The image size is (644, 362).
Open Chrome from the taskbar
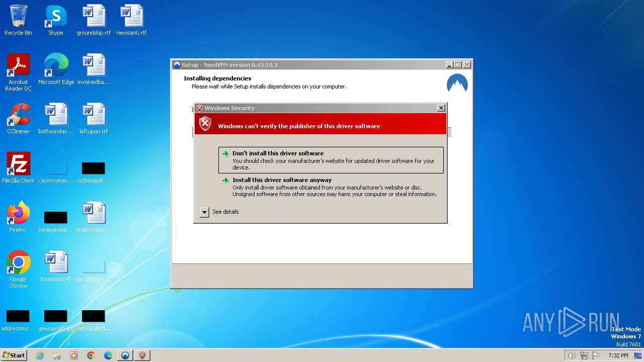pyautogui.click(x=91, y=355)
